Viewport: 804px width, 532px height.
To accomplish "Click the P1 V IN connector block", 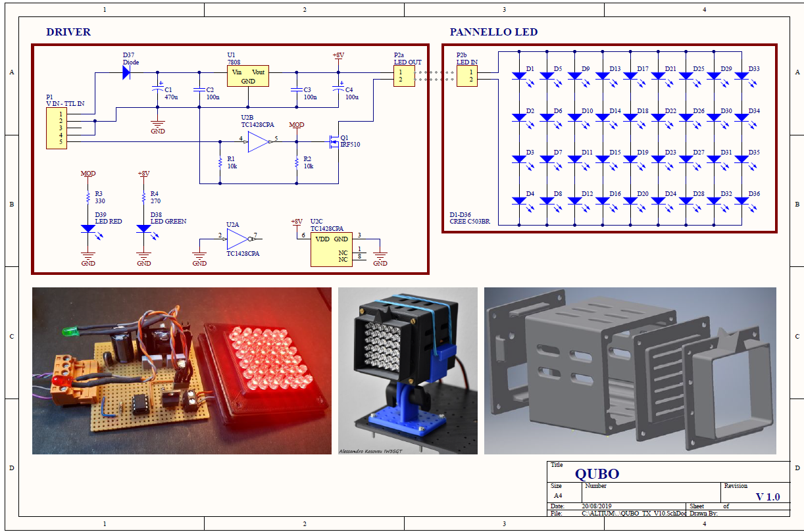I will 56,128.
